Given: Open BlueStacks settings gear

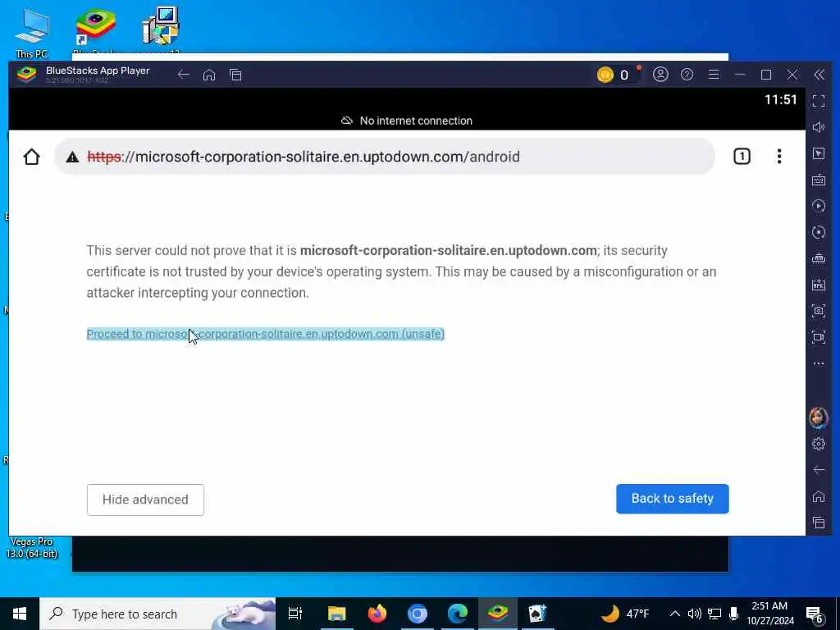Looking at the screenshot, I should (818, 444).
